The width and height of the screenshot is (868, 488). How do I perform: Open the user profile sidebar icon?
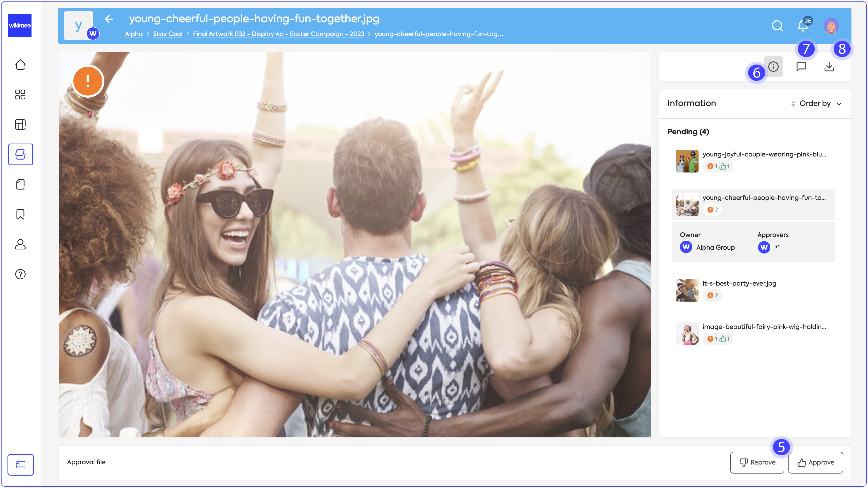(x=20, y=244)
